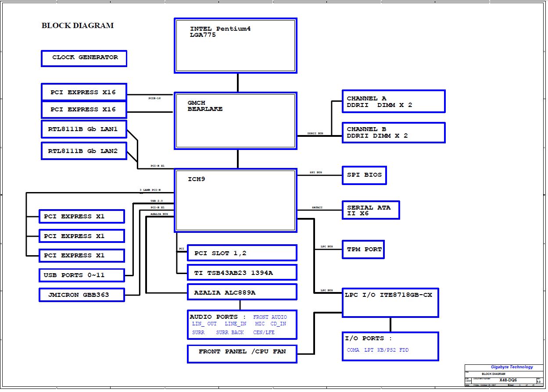Click the COMA port label
Viewport: 548px width, 392px height.
point(353,350)
